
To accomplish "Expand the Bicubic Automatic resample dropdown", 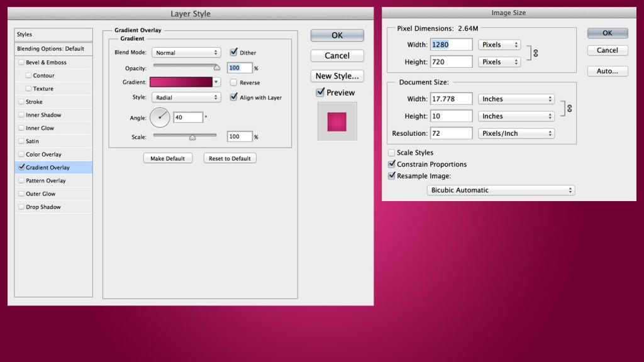I will tap(501, 190).
